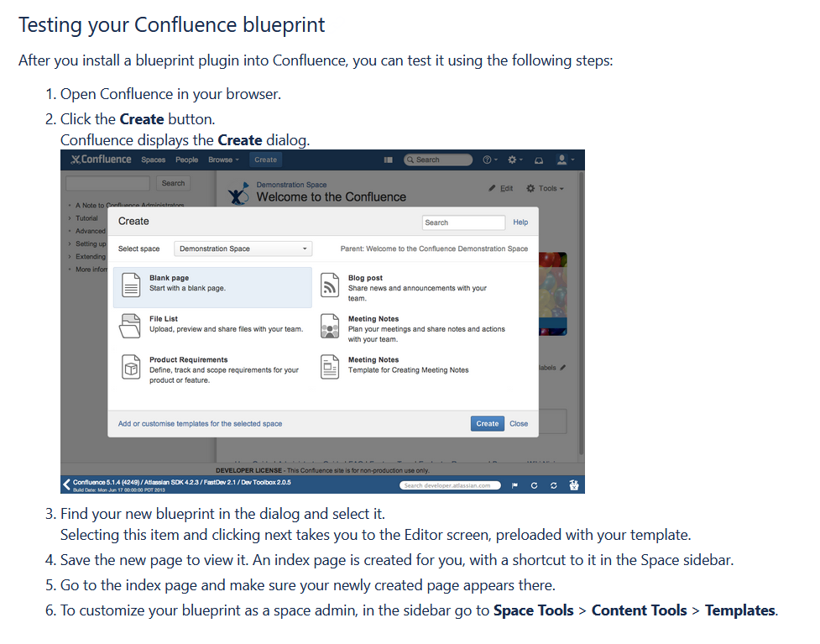Open the user profile avatar menu
Viewport: 820px width, 644px height.
pos(565,160)
